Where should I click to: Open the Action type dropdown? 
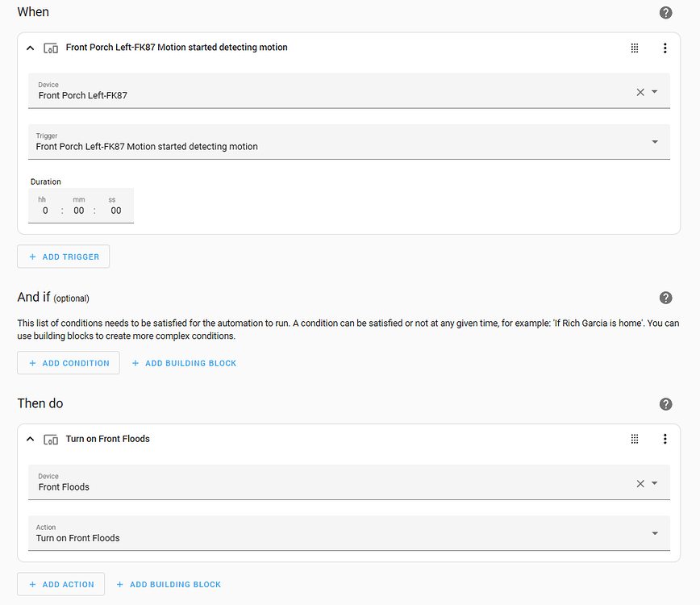click(x=655, y=533)
